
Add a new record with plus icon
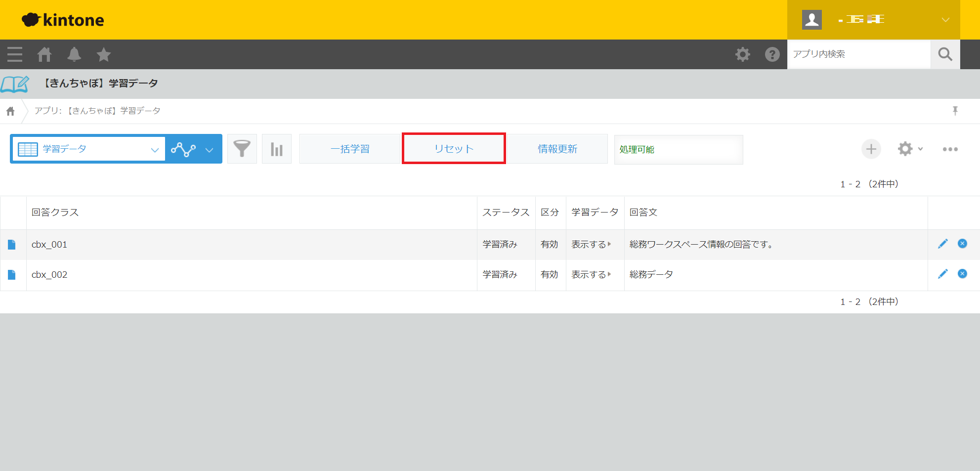pos(871,149)
